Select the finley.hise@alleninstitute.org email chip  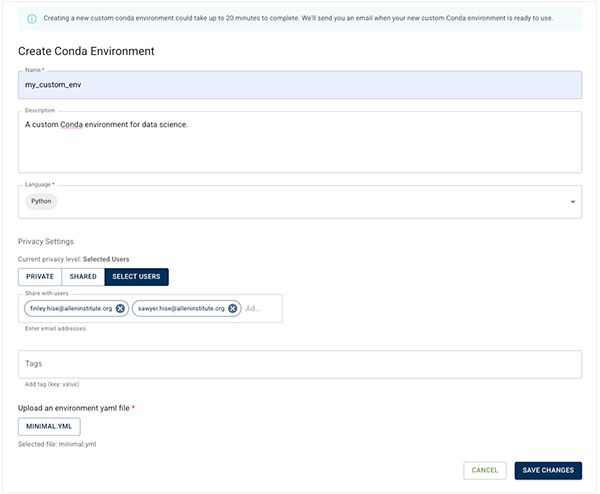tap(71, 308)
